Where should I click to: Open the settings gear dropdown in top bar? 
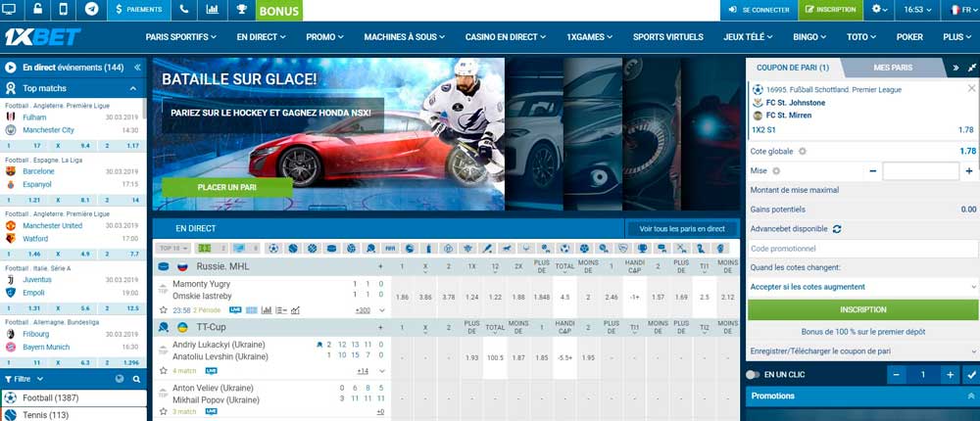tap(879, 10)
